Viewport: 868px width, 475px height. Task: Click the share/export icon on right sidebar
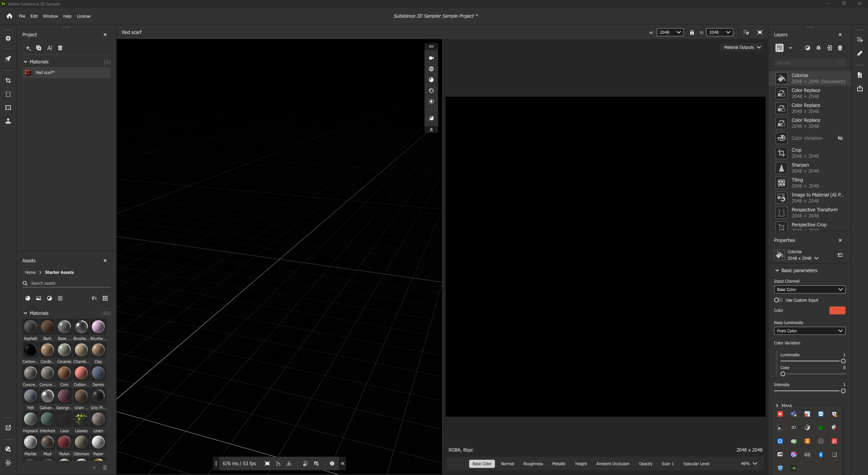860,89
